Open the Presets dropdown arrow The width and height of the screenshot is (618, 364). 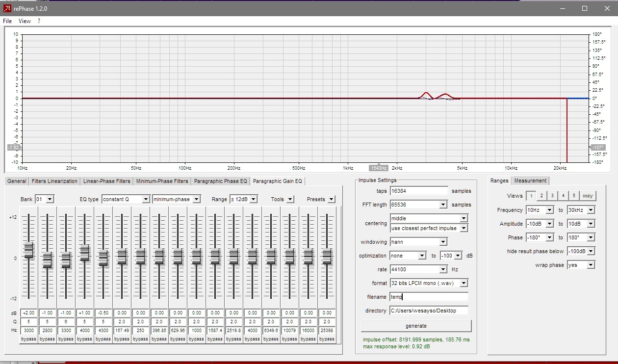(332, 199)
